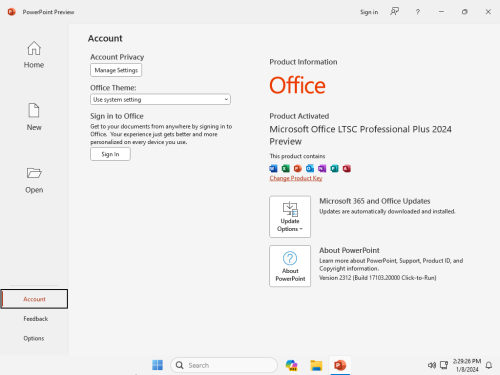500x375 pixels.
Task: Expand the Office Theme dropdown
Action: [160, 99]
